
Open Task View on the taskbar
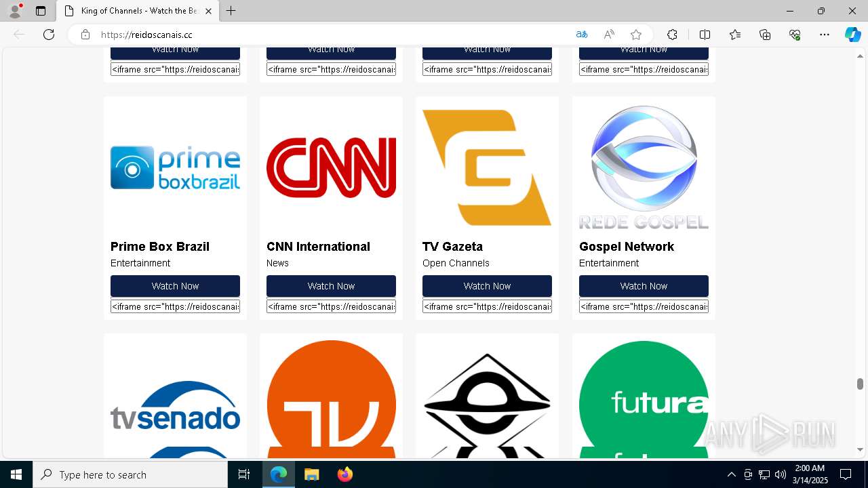244,474
